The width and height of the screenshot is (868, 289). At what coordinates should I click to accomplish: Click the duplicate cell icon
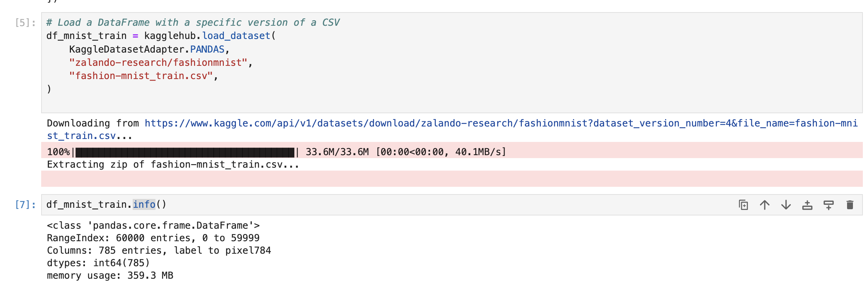point(743,205)
